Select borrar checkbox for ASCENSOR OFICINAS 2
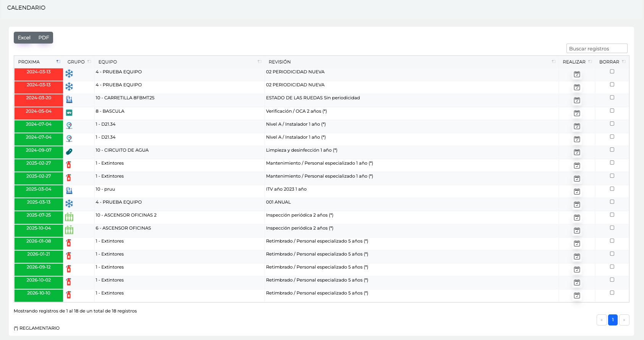 click(612, 215)
